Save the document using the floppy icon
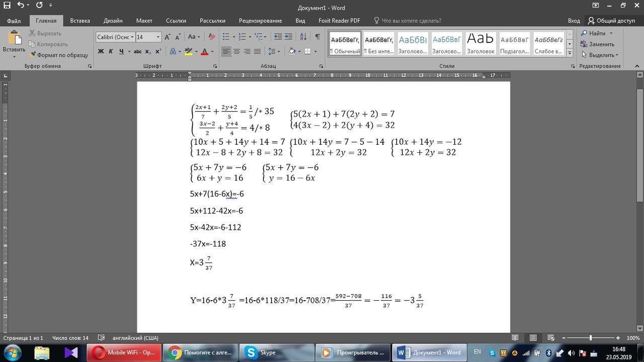Screen dimensions: 644x362 tap(7, 5)
